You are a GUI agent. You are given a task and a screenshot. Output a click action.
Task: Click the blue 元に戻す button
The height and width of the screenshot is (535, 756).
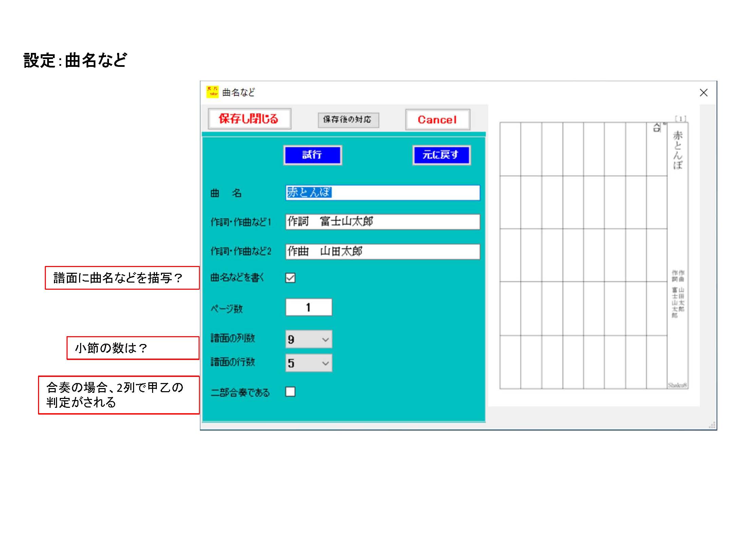click(441, 155)
